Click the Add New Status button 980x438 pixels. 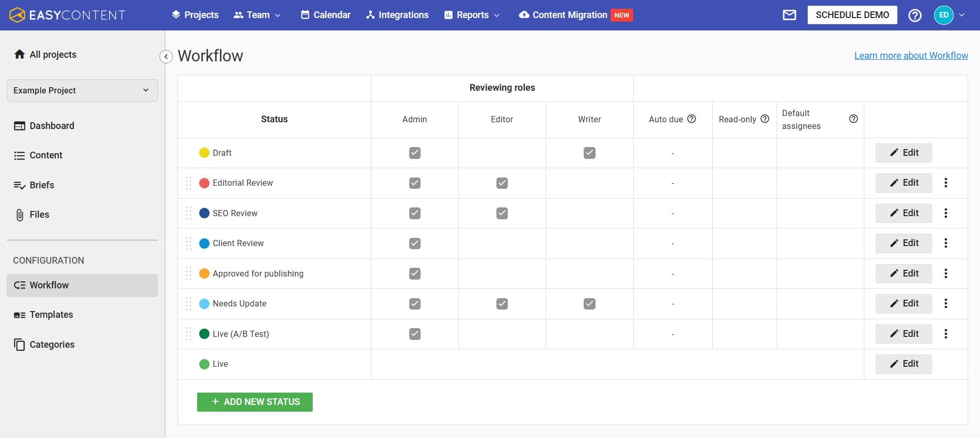click(254, 402)
